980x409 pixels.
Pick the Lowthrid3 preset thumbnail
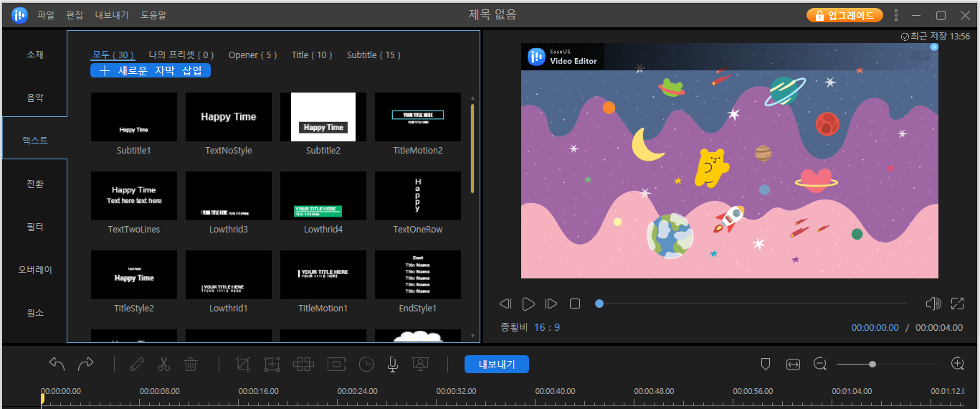229,196
